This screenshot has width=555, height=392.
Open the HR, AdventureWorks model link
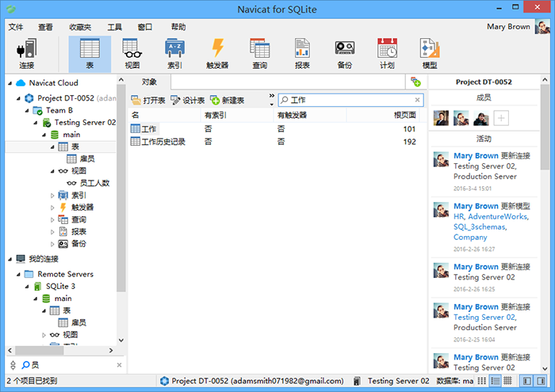[x=491, y=217]
